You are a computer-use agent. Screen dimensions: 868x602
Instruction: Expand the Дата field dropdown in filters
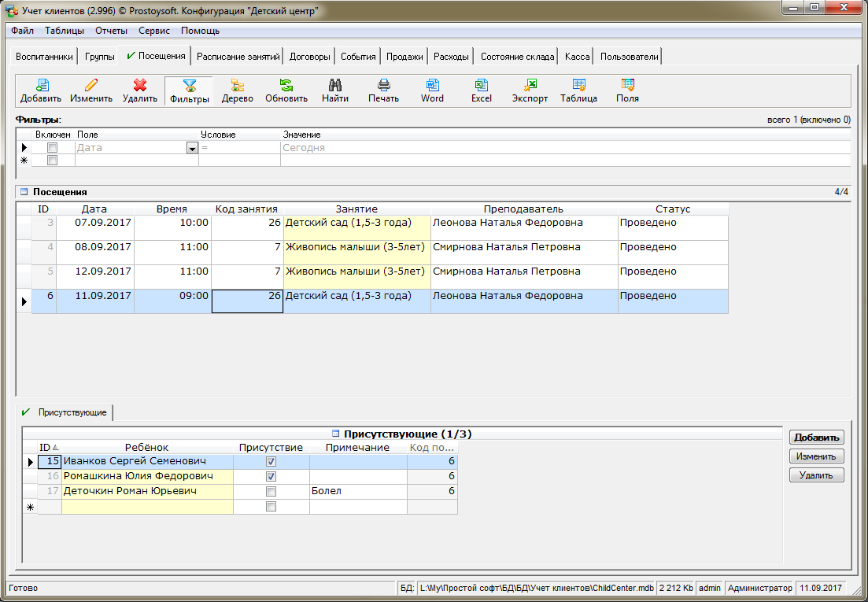[191, 148]
